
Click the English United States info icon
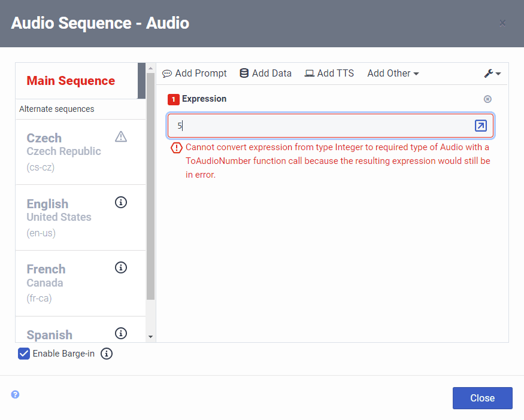[x=121, y=202]
